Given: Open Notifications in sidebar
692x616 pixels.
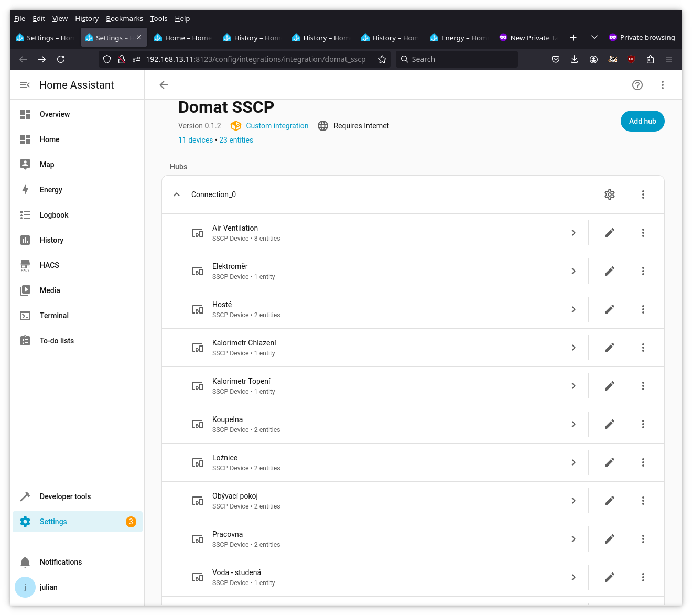Looking at the screenshot, I should [x=78, y=562].
